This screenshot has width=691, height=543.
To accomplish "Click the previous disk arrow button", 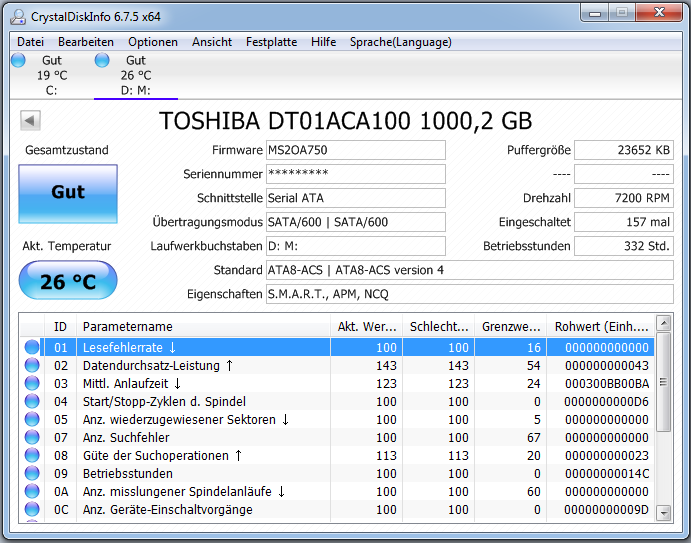I will pos(30,120).
